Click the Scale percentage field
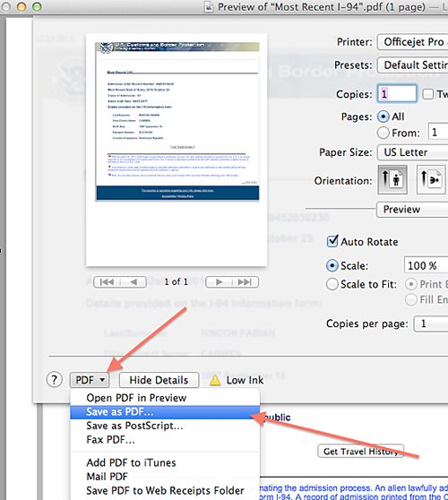This screenshot has width=448, height=500. click(x=426, y=265)
